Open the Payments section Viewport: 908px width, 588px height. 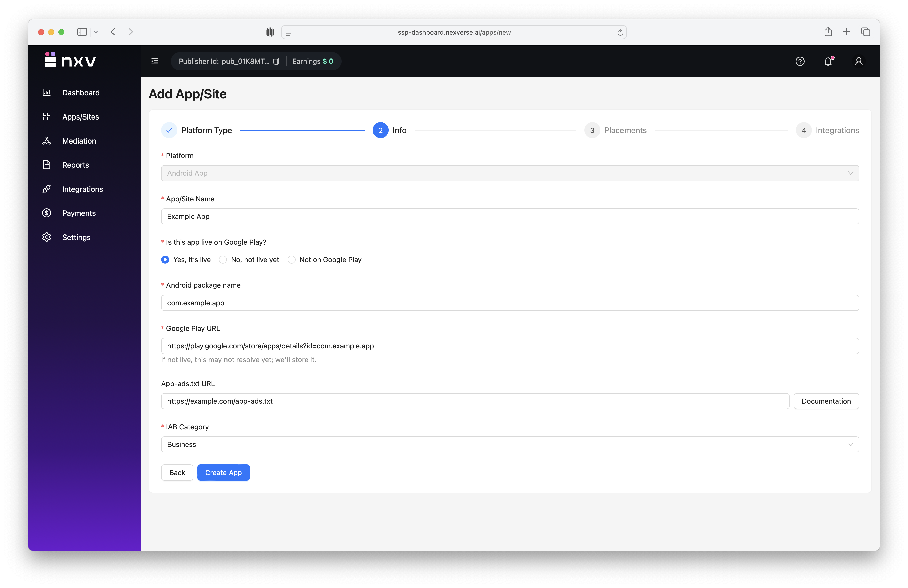click(x=46, y=213)
